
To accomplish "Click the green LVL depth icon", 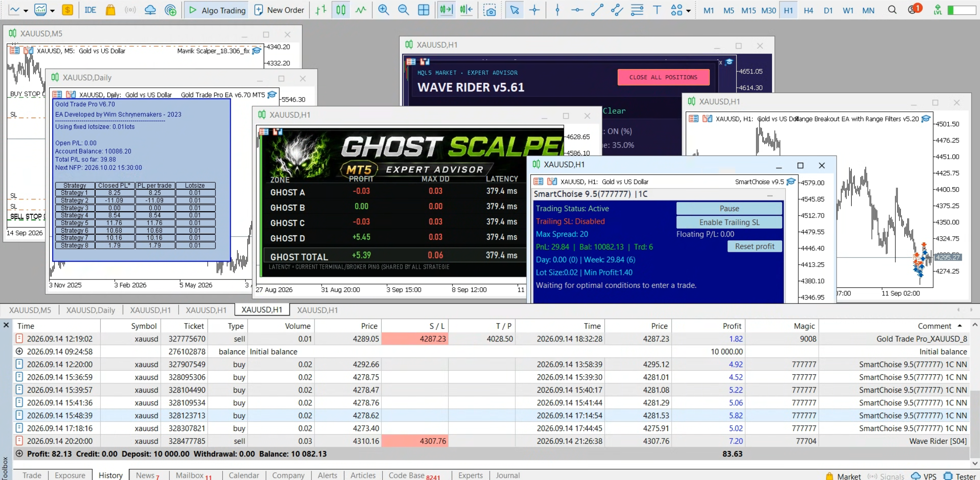I will (x=938, y=10).
